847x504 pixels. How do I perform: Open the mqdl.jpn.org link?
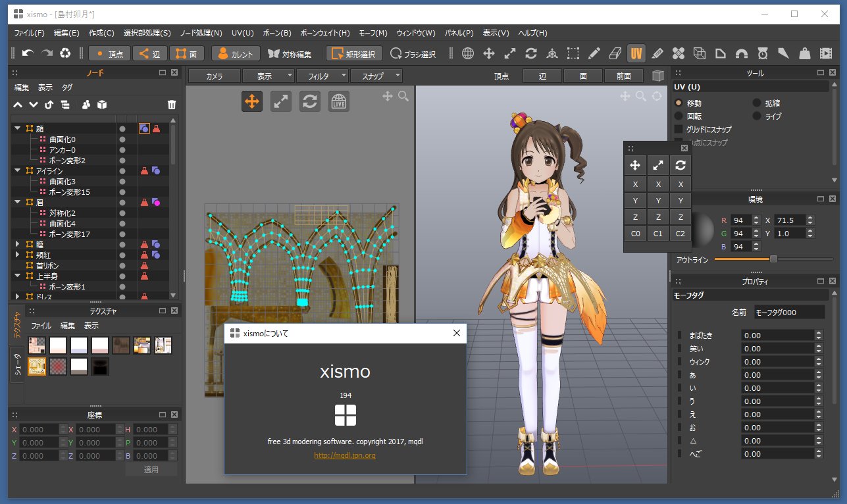tap(345, 455)
